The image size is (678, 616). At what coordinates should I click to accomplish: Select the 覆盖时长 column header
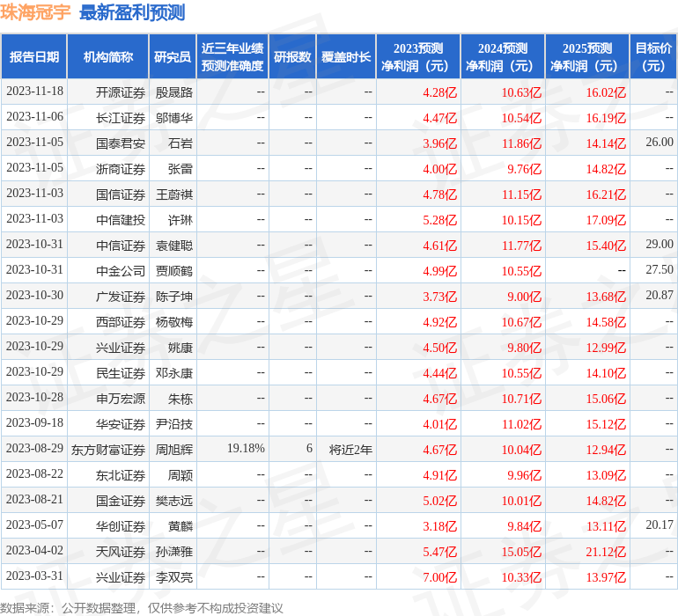click(346, 57)
